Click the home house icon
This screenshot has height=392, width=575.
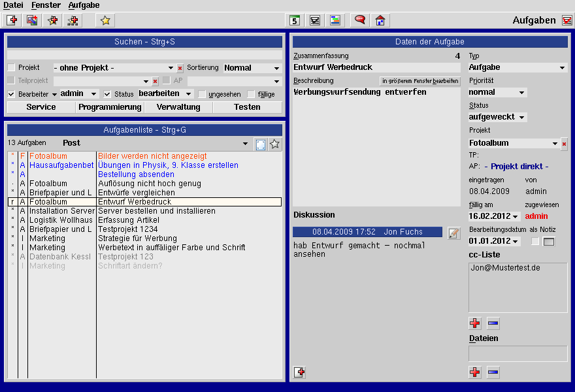(380, 20)
